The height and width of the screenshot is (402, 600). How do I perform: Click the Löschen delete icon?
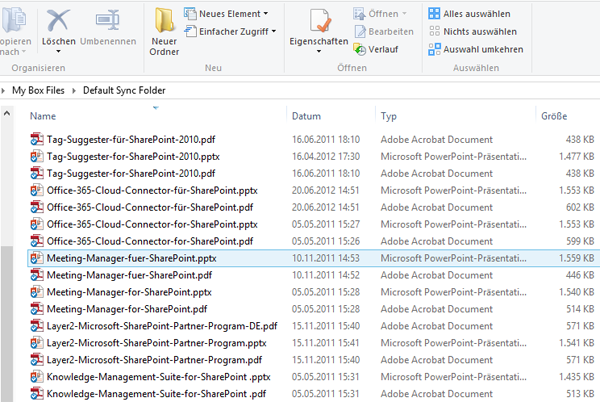[x=59, y=20]
